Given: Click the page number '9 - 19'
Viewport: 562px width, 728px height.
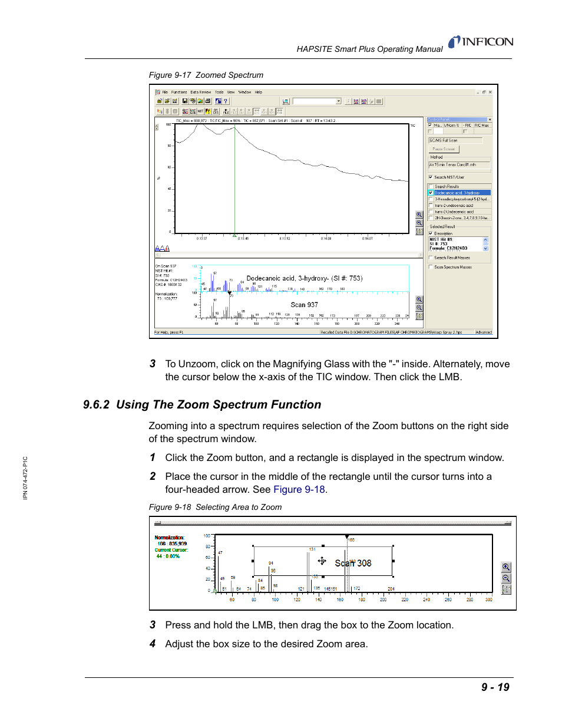Looking at the screenshot, I should pos(495,687).
